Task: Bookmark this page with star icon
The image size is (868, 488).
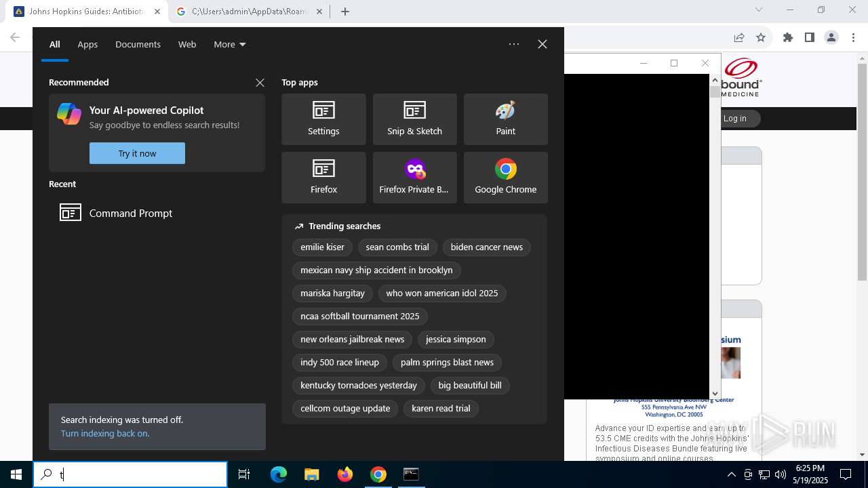Action: (x=761, y=38)
